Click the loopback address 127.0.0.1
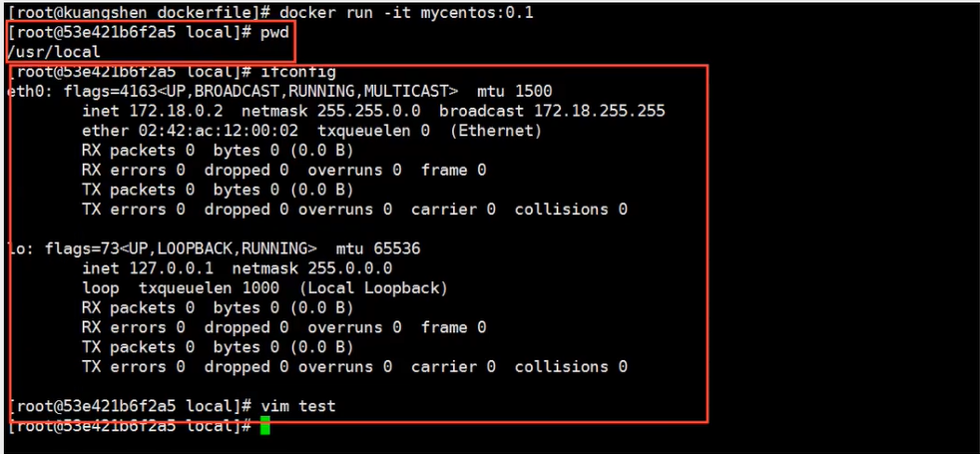980x454 pixels. click(x=172, y=268)
